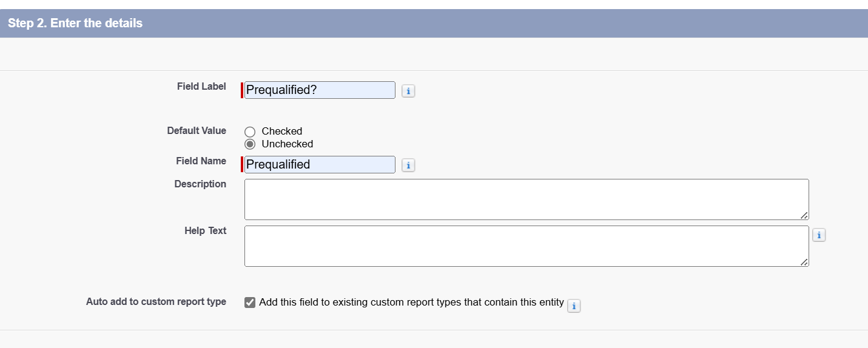Click the 'Add this field to existing' label text

(411, 302)
